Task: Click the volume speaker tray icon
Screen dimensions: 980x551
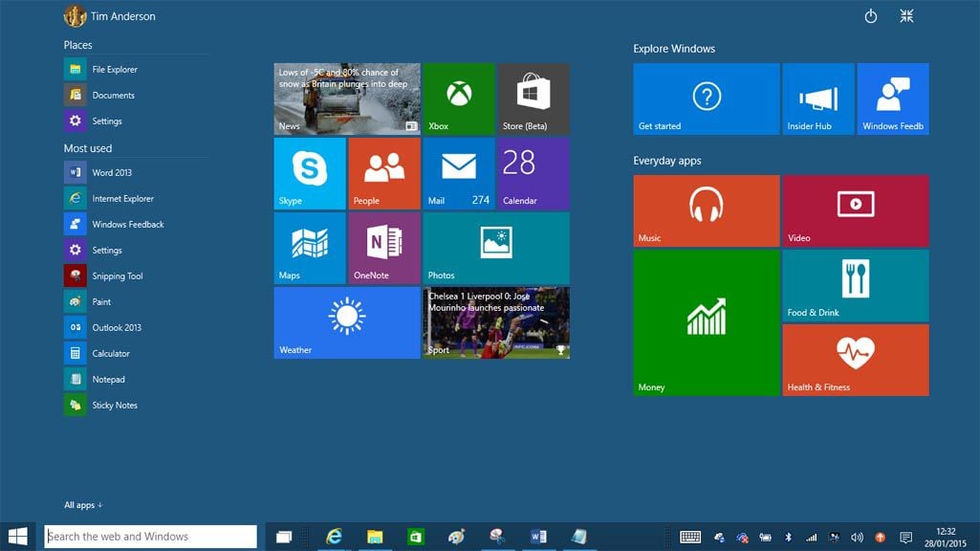Action: point(857,538)
